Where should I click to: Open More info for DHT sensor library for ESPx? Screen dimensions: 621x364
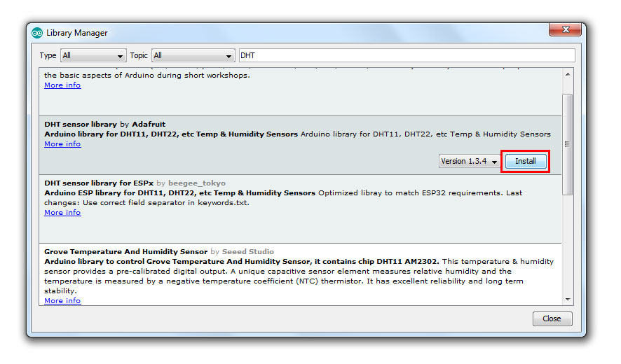[x=62, y=213]
